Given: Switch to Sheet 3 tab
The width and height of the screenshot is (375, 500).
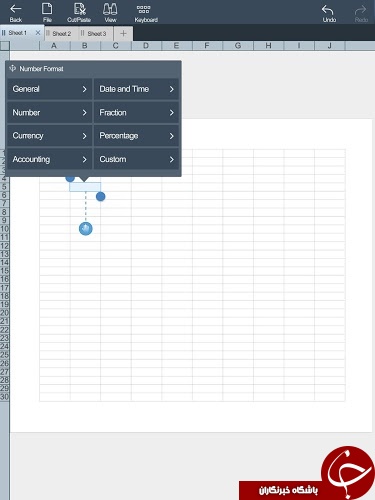Looking at the screenshot, I should [x=97, y=33].
